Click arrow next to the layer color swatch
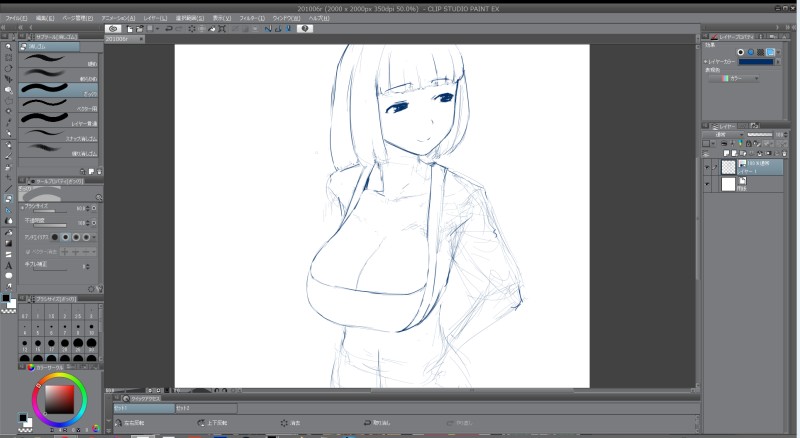This screenshot has height=438, width=800. point(778,62)
